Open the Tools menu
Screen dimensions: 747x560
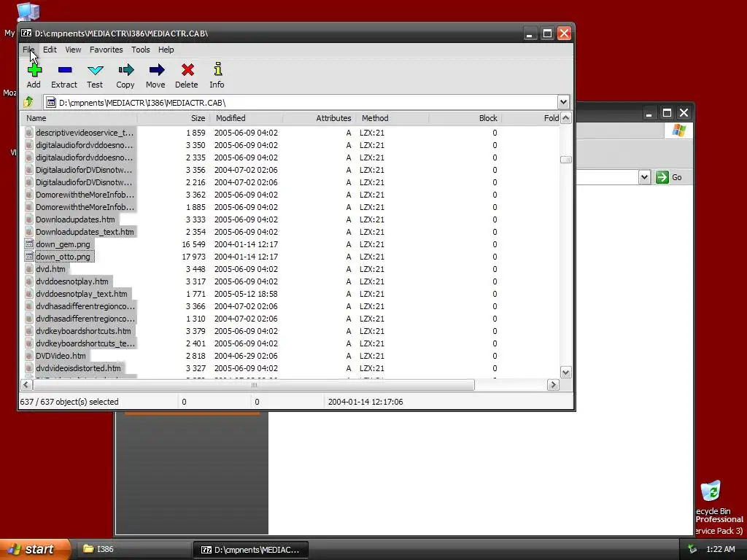[x=141, y=50]
